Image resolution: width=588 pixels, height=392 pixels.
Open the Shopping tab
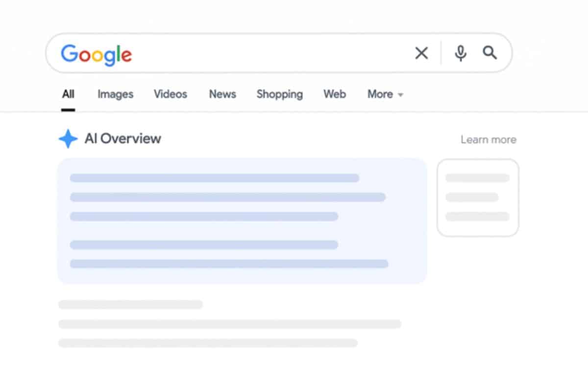(x=280, y=94)
